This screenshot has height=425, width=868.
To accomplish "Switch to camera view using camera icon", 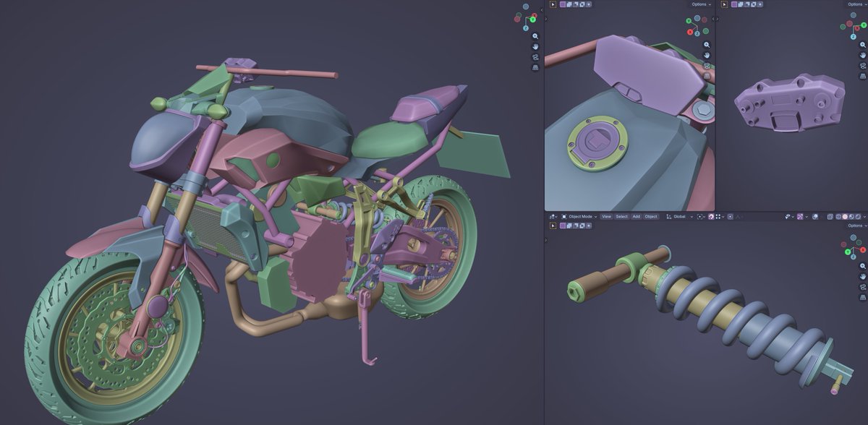I will (x=537, y=57).
